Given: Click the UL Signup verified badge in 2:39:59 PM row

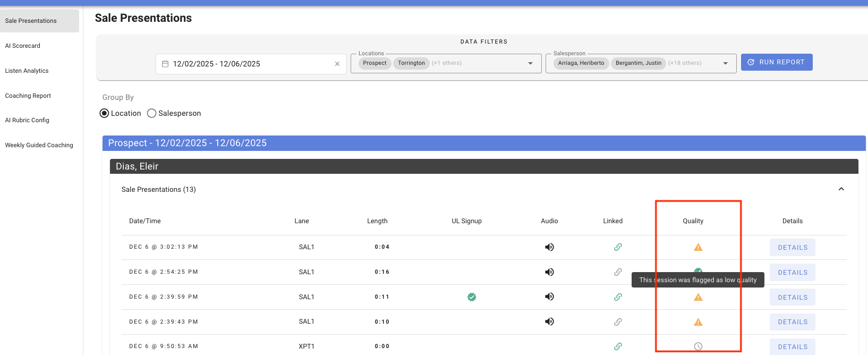Looking at the screenshot, I should click(x=472, y=297).
